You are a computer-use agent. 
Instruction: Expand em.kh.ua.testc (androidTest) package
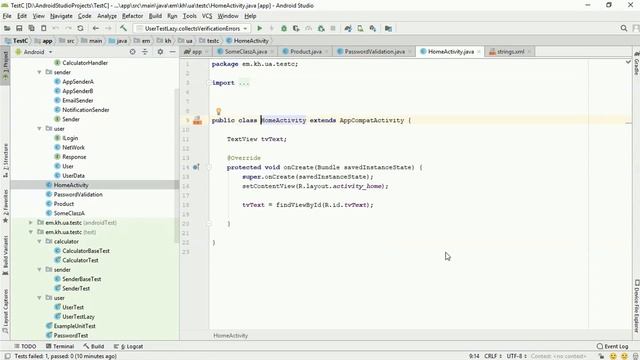pos(31,222)
